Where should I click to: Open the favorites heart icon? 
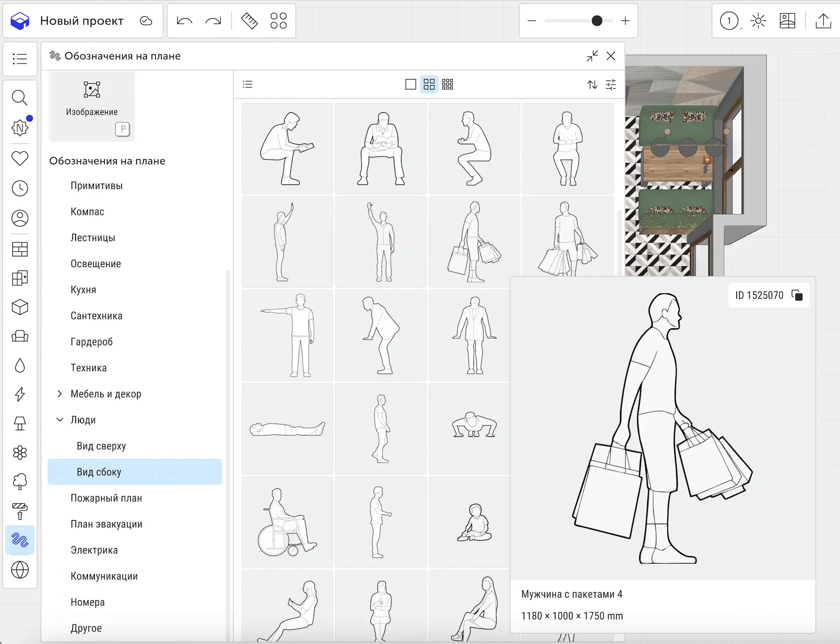[x=20, y=158]
